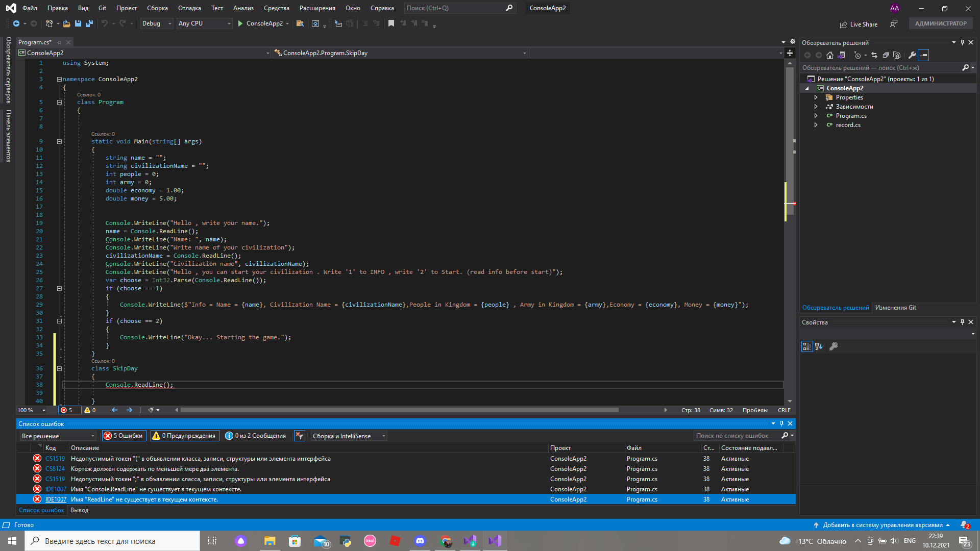This screenshot has width=980, height=551.
Task: Click the Preview Selected Items icon
Action: pyautogui.click(x=923, y=55)
